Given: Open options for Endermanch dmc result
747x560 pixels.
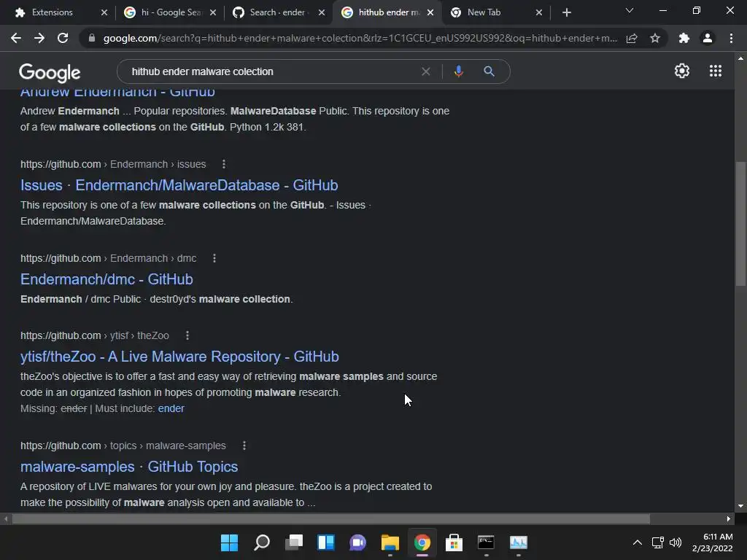Looking at the screenshot, I should (x=214, y=258).
